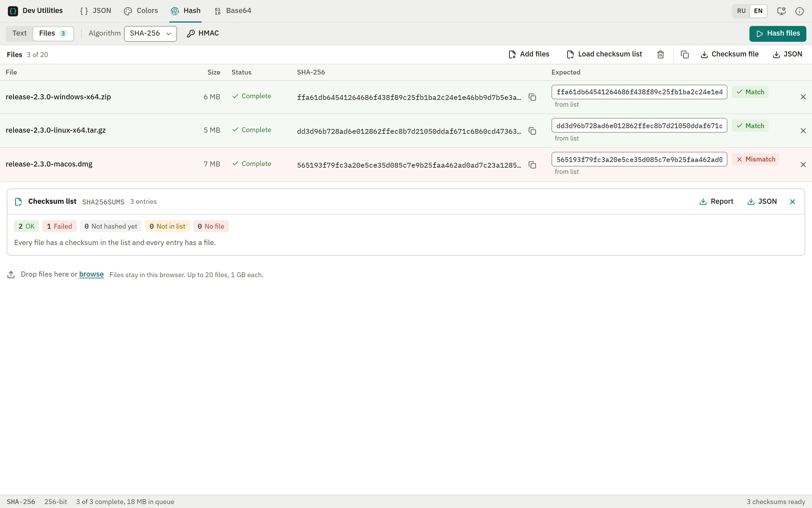Download the Checksum file
The image size is (812, 508).
tap(729, 55)
